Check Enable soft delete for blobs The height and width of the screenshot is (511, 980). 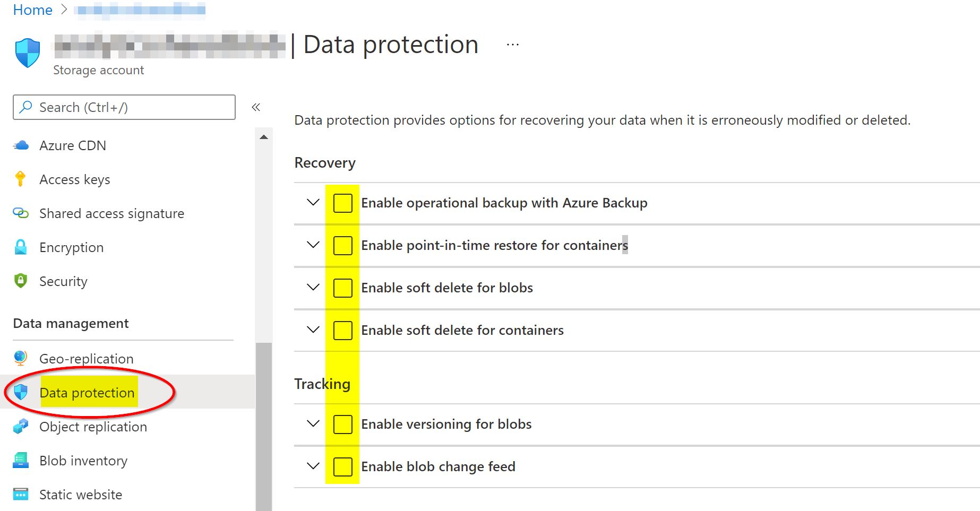tap(342, 288)
